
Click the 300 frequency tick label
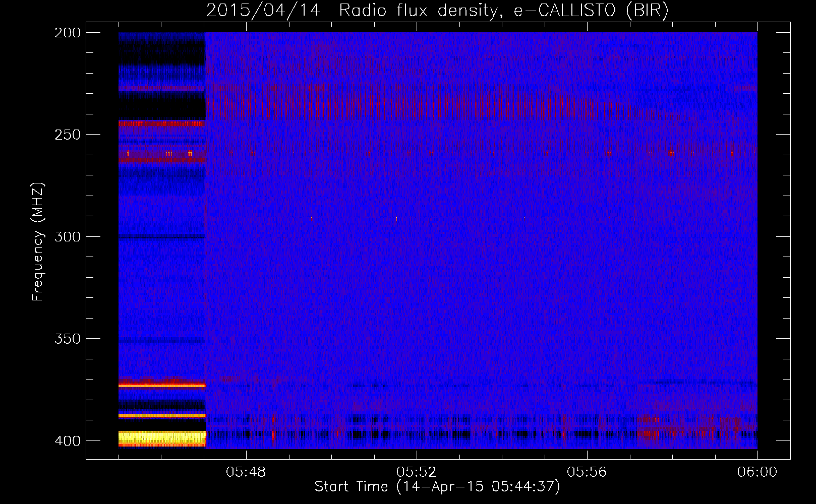68,236
